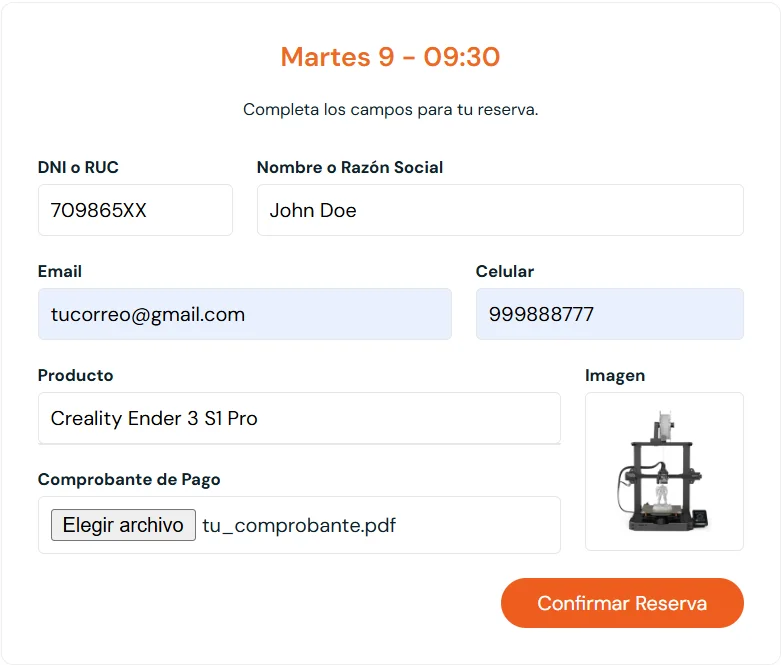Click the "Producto" field label
The width and height of the screenshot is (781, 665).
76,375
